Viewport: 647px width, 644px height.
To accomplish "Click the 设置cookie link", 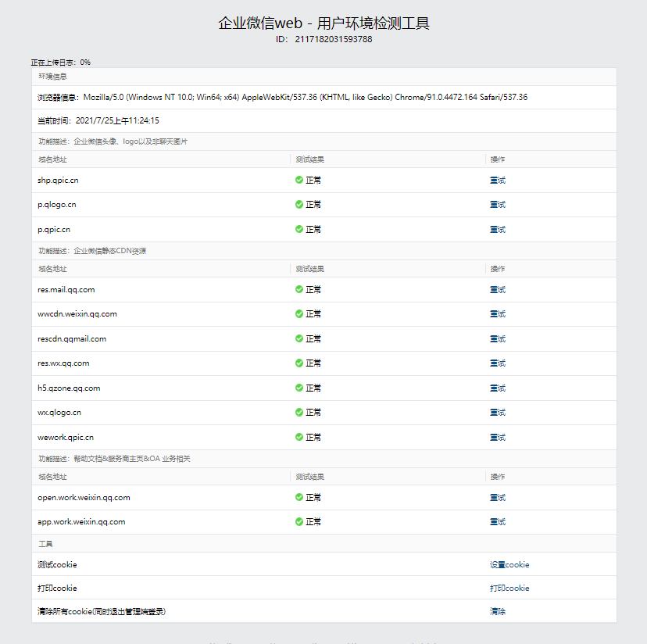I will (x=509, y=564).
